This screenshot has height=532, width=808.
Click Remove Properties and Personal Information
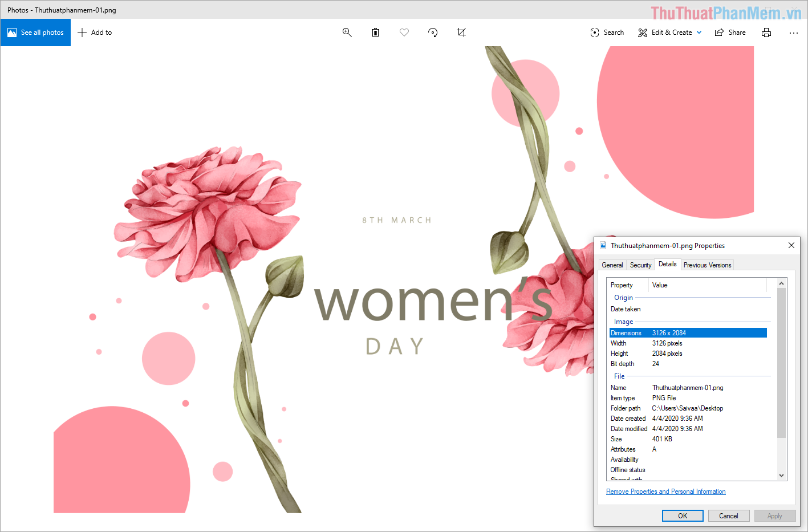(x=665, y=491)
